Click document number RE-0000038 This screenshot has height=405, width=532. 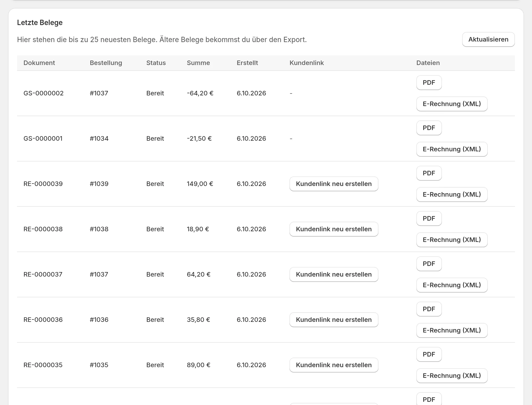pyautogui.click(x=43, y=229)
